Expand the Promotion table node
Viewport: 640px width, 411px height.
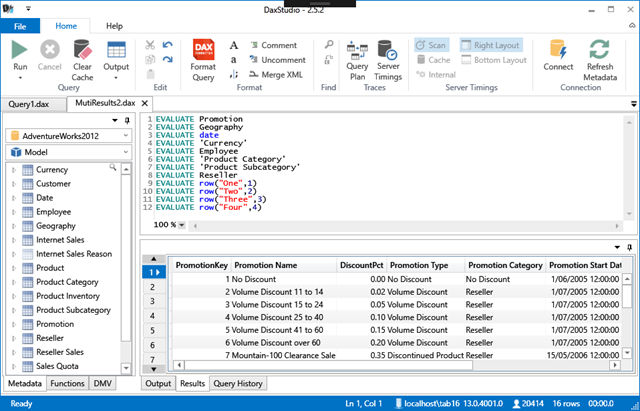[x=14, y=324]
